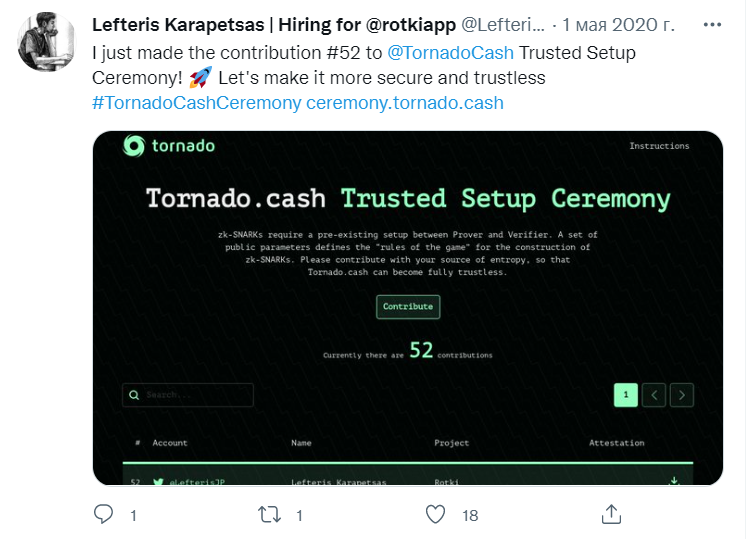Viewport: 746px width, 539px height.
Task: Click the Twitter bird icon beside @LefterisJP
Action: tap(157, 482)
